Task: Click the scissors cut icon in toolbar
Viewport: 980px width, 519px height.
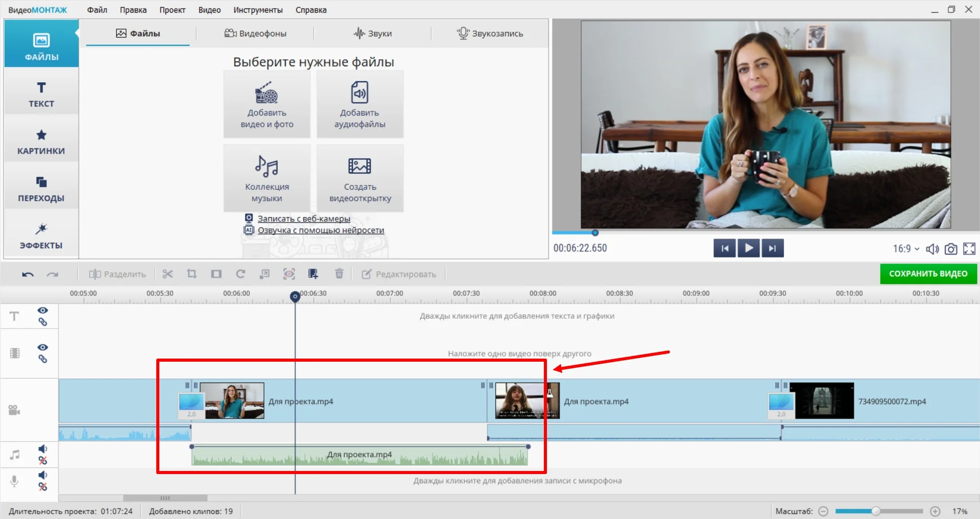Action: click(x=168, y=274)
